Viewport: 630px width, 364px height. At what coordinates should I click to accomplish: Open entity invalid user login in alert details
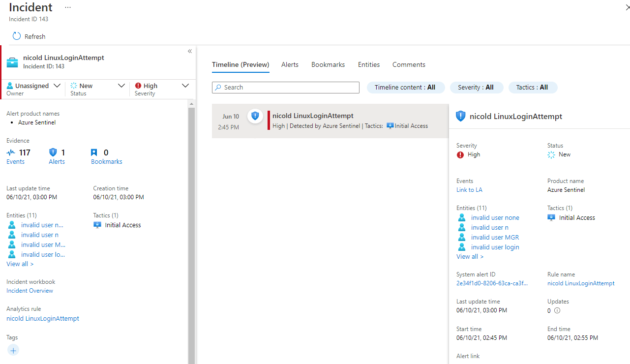tap(495, 247)
